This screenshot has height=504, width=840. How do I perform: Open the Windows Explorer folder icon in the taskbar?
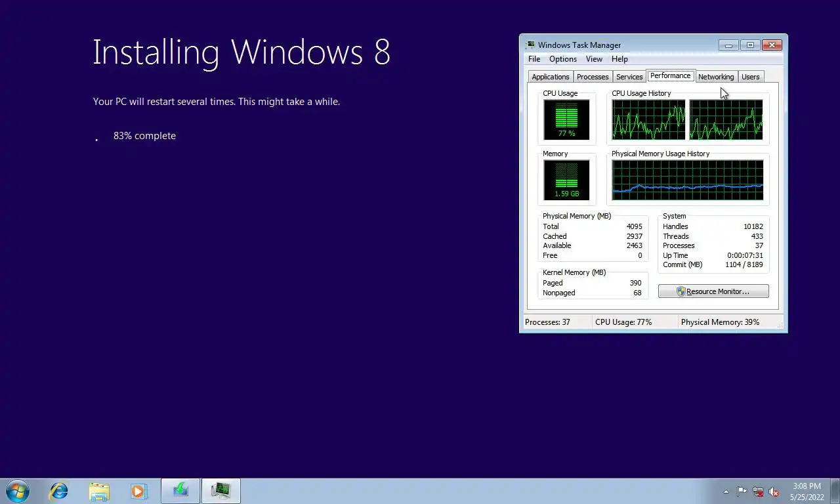tap(99, 491)
